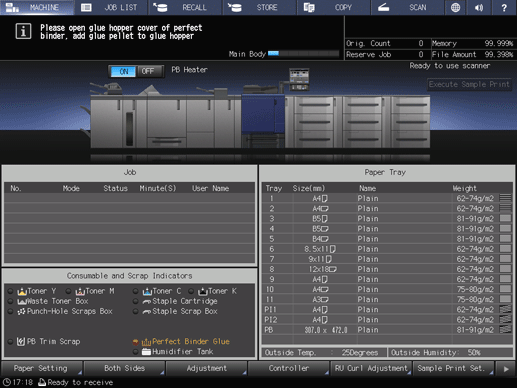Click the Staple Cartridge indicator lamp
517x388 pixels.
pyautogui.click(x=135, y=301)
